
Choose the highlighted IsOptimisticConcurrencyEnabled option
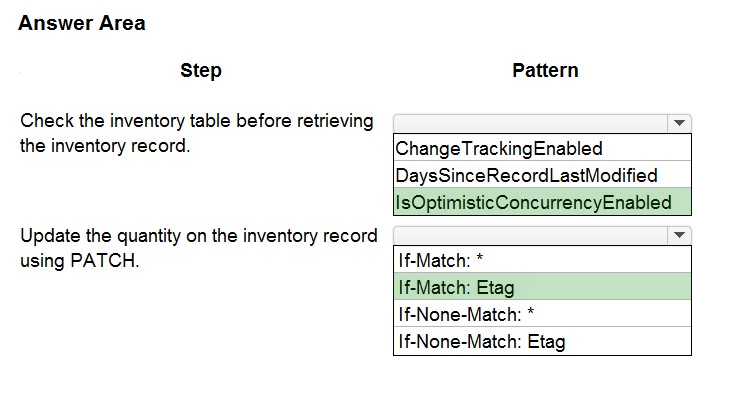point(542,202)
